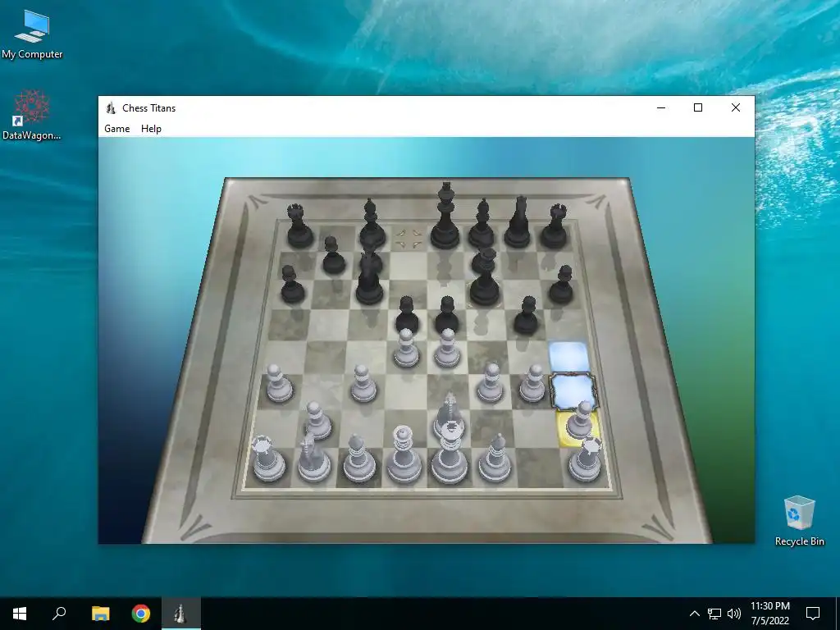Click the black pawn on h6
The image size is (840, 630).
[x=561, y=284]
